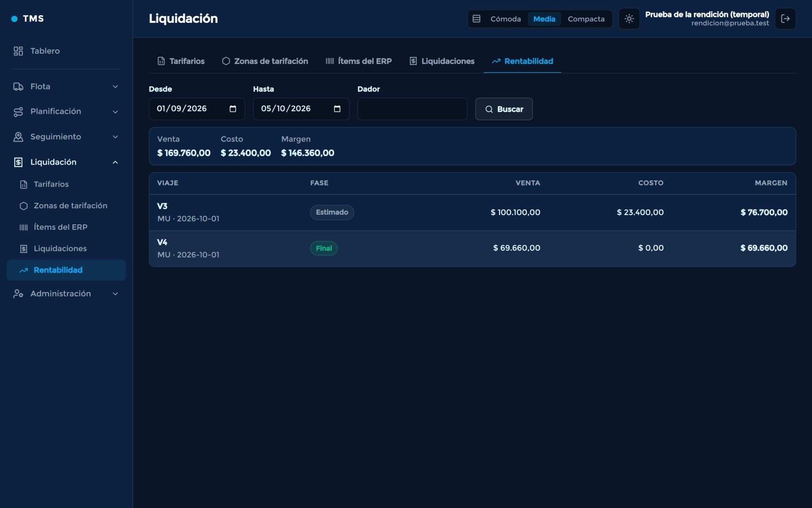This screenshot has width=812, height=508.
Task: Click the sidebar Ítems del ERP barcode icon
Action: click(24, 227)
